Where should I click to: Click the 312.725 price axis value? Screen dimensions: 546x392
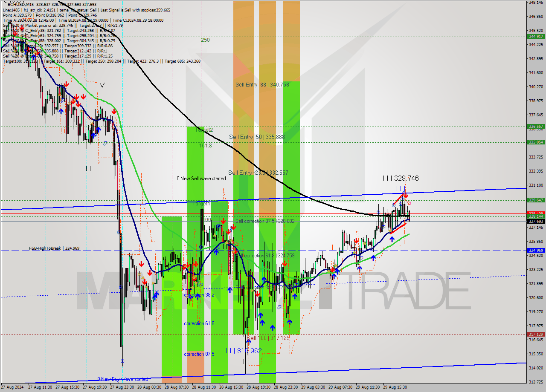[x=536, y=382]
